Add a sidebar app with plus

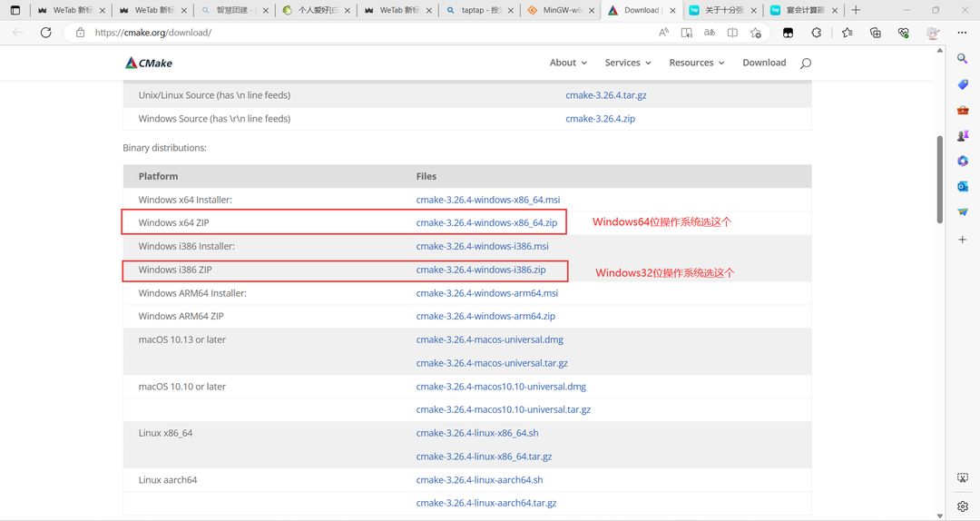point(963,240)
